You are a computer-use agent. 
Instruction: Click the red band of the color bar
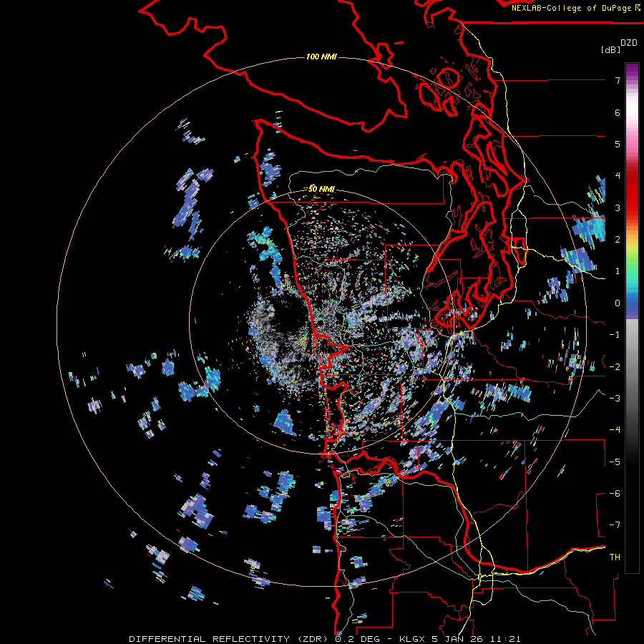pos(632,193)
